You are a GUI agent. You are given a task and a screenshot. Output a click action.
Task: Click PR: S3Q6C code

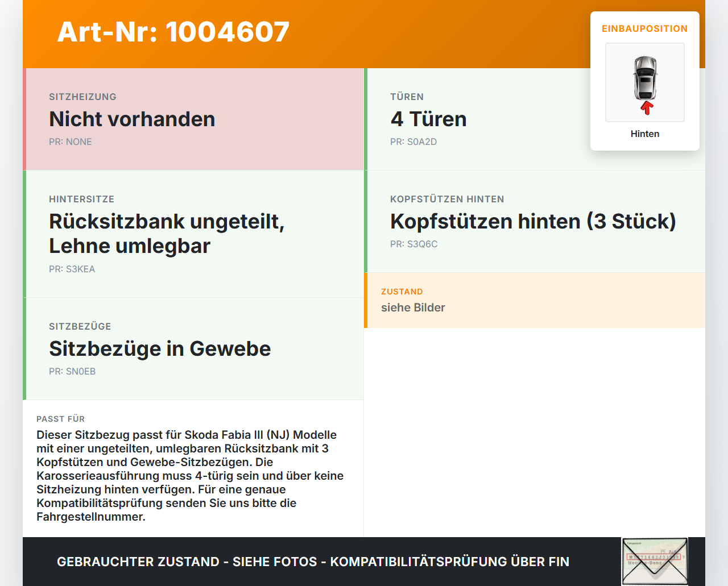point(413,244)
